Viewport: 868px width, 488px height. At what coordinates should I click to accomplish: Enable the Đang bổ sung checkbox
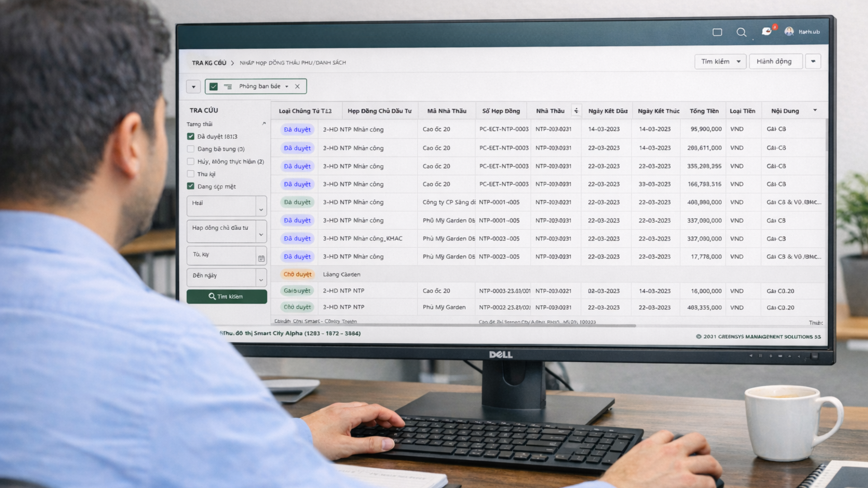coord(191,149)
